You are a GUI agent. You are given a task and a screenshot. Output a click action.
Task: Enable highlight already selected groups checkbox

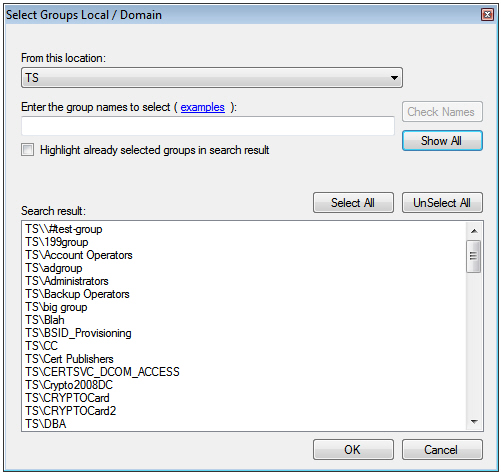tap(28, 150)
